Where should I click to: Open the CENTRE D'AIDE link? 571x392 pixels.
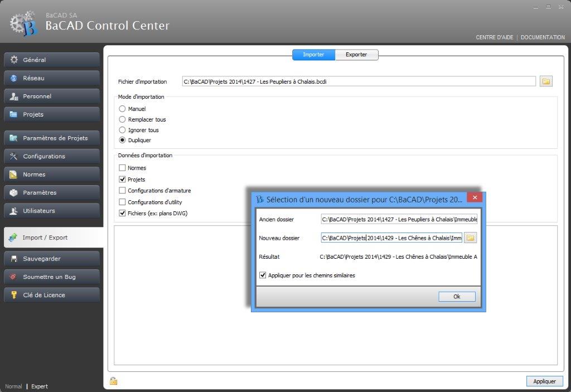(494, 37)
